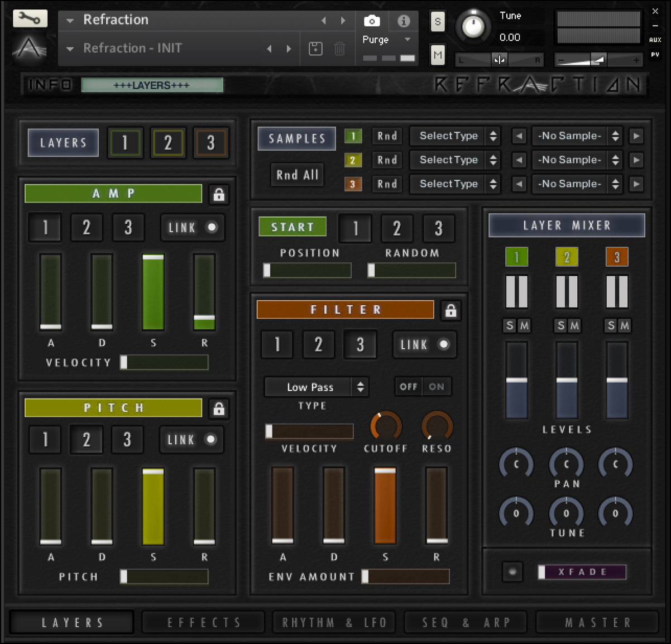Toggle the AMP LINK switch
The image size is (671, 644).
click(193, 227)
